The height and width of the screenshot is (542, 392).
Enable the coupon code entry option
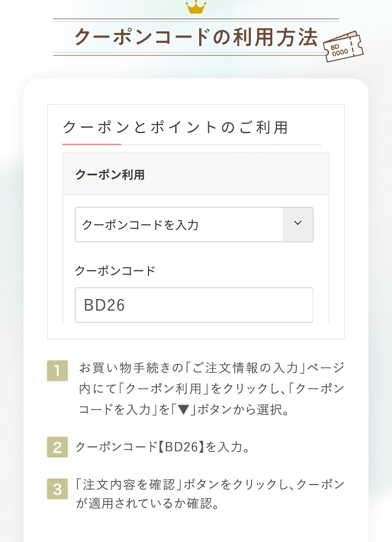(193, 224)
